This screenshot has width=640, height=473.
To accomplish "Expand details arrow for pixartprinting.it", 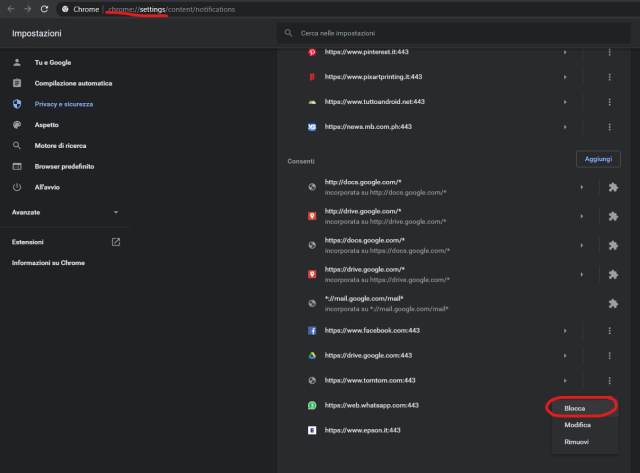I will [x=565, y=77].
